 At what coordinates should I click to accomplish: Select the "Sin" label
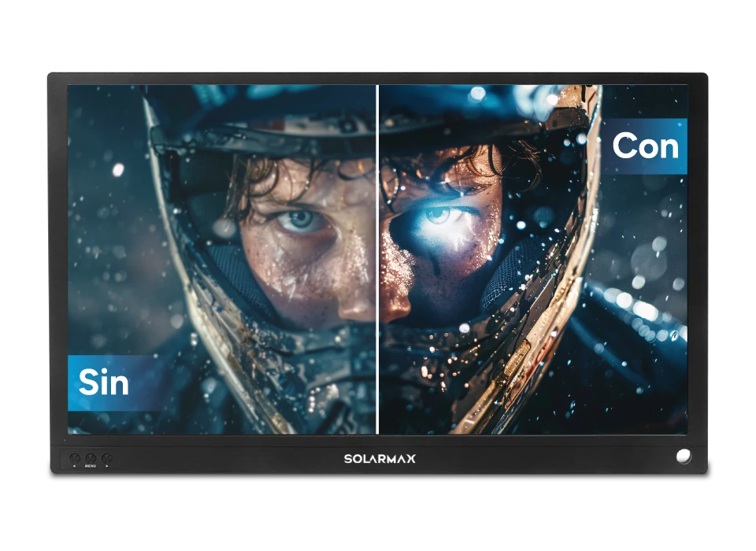click(104, 383)
